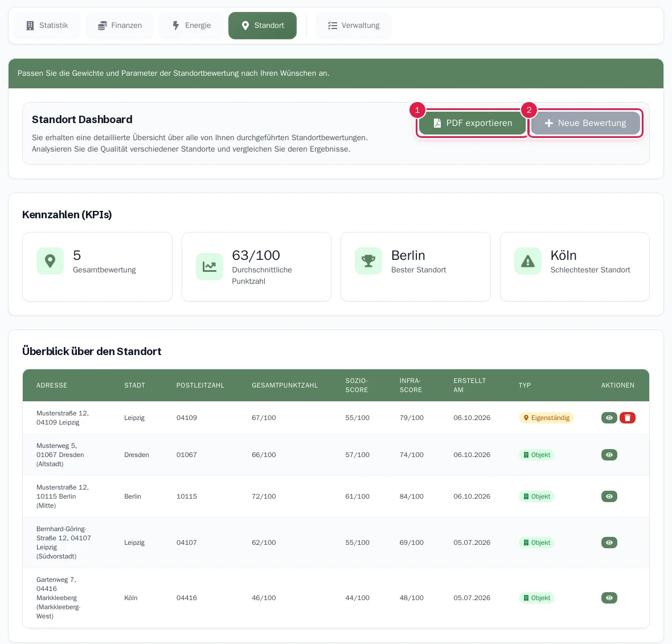The height and width of the screenshot is (644, 672).
Task: Click the Berlin best location value
Action: point(408,255)
